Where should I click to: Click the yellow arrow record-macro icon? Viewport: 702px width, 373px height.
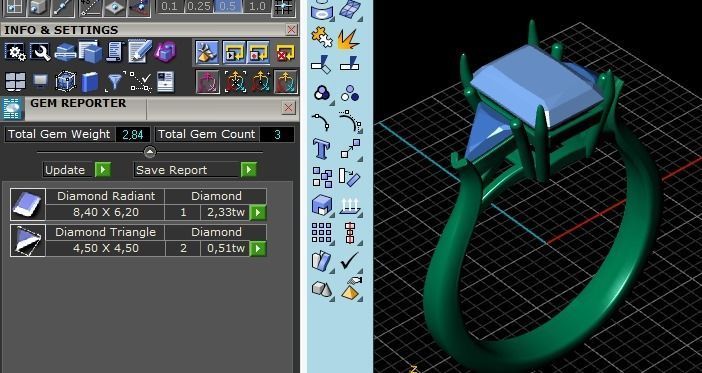(258, 52)
